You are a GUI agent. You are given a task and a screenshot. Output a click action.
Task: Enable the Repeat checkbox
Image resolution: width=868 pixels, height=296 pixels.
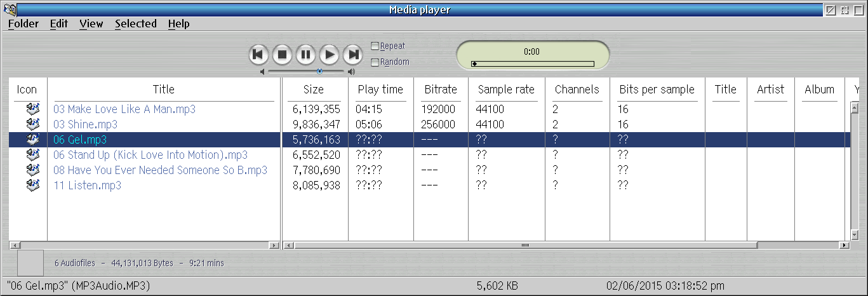[375, 46]
